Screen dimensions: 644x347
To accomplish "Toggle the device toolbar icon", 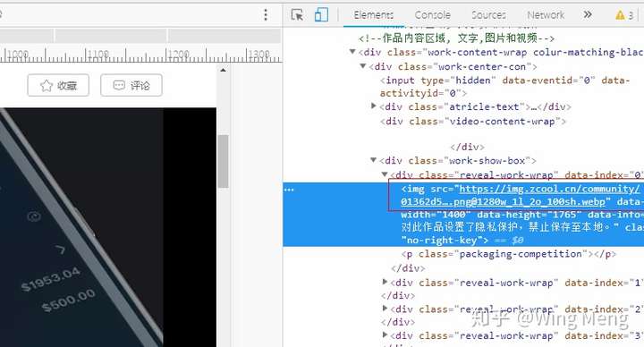I will pyautogui.click(x=321, y=15).
